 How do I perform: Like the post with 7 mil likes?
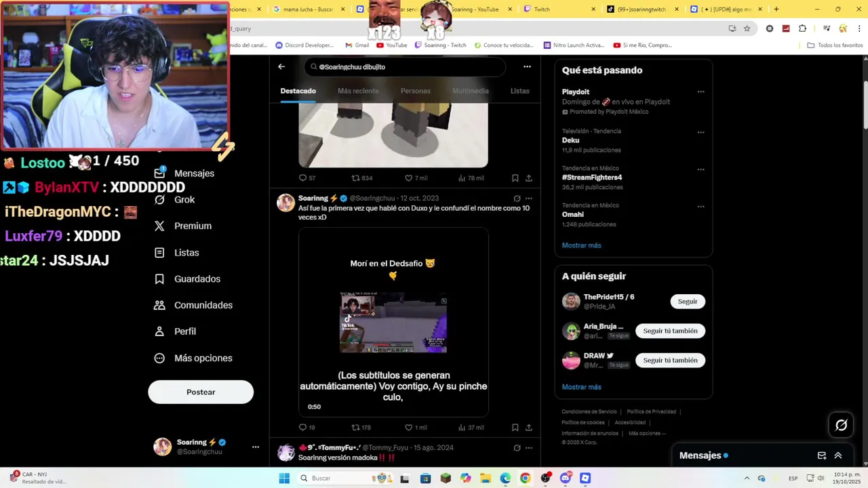point(416,178)
